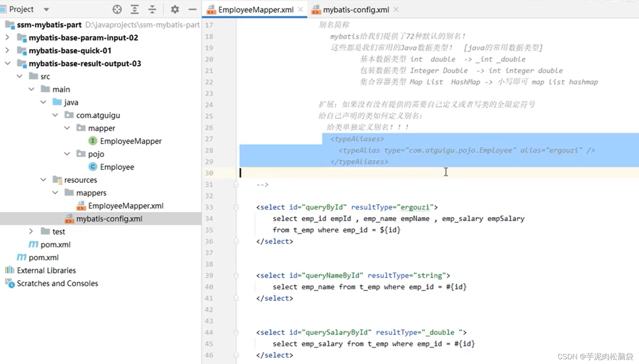639x364 pixels.
Task: Place cursor on empty line 30
Action: pos(437,173)
